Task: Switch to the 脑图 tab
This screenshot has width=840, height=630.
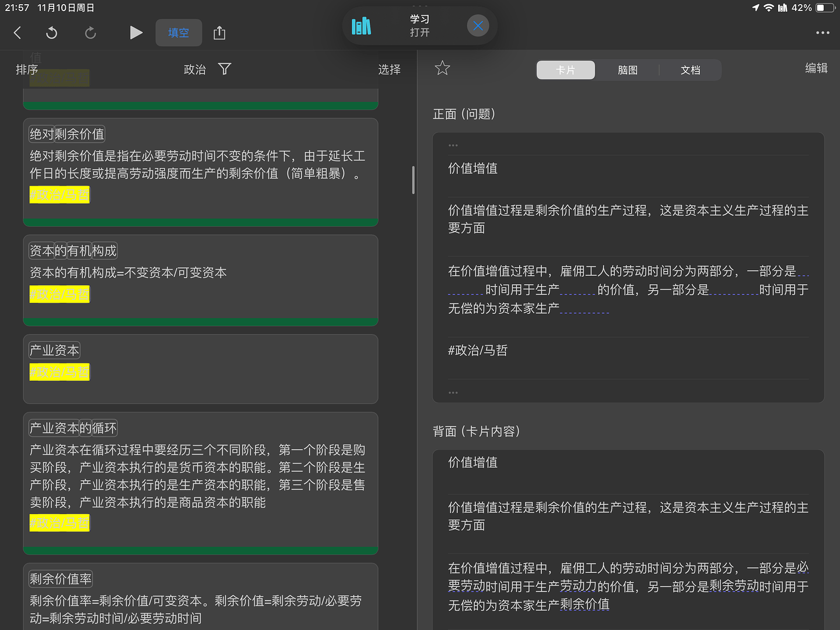Action: point(628,70)
